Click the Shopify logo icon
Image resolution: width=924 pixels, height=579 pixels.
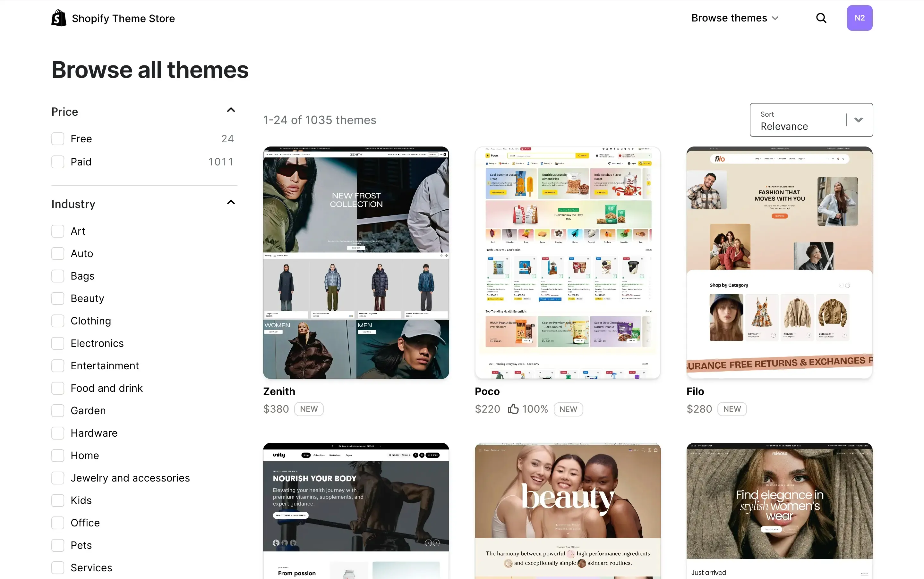59,17
